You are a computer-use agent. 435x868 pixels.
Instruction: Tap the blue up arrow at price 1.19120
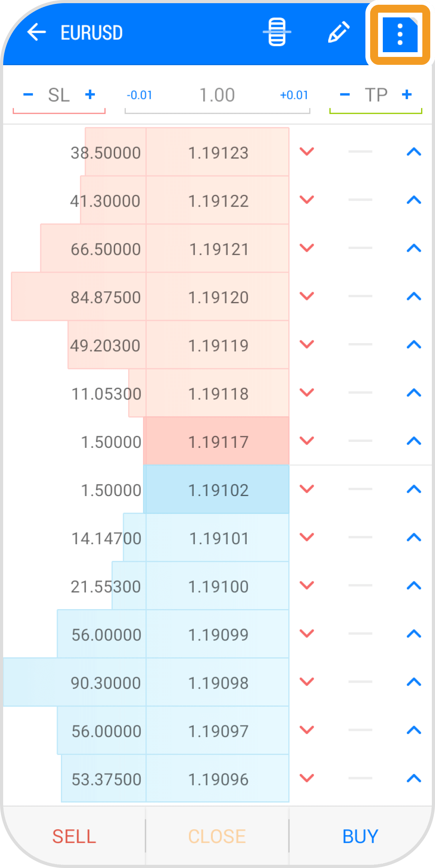pyautogui.click(x=414, y=296)
